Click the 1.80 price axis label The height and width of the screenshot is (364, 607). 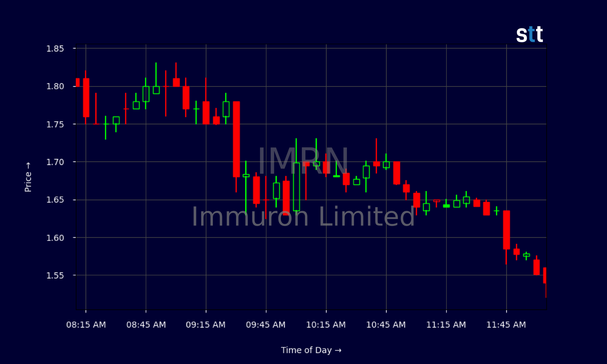pos(55,86)
